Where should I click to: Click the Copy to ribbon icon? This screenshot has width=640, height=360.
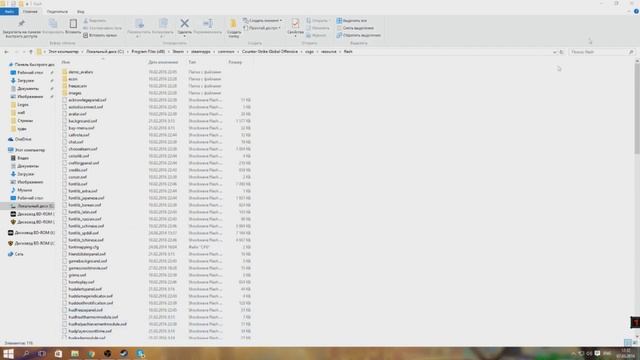coord(163,24)
